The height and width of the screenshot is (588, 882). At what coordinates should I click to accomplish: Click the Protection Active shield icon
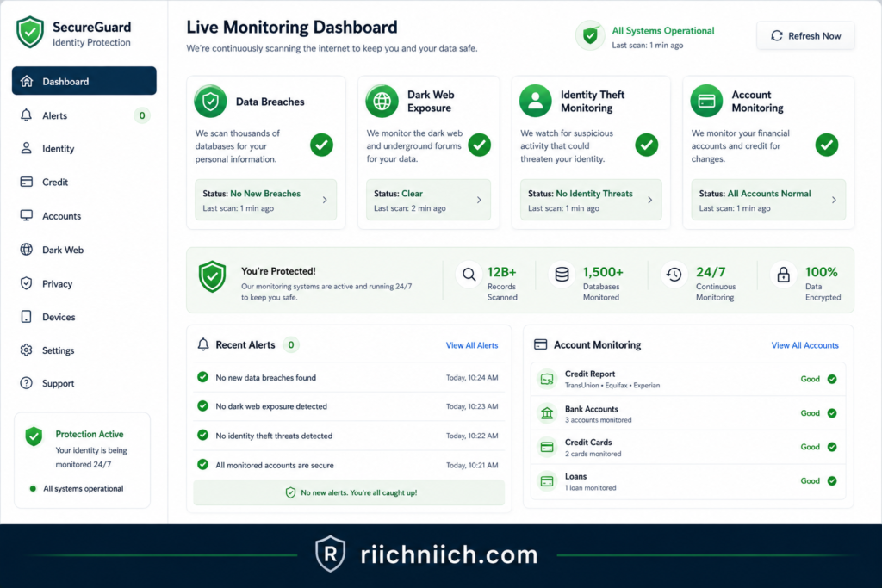pos(34,436)
